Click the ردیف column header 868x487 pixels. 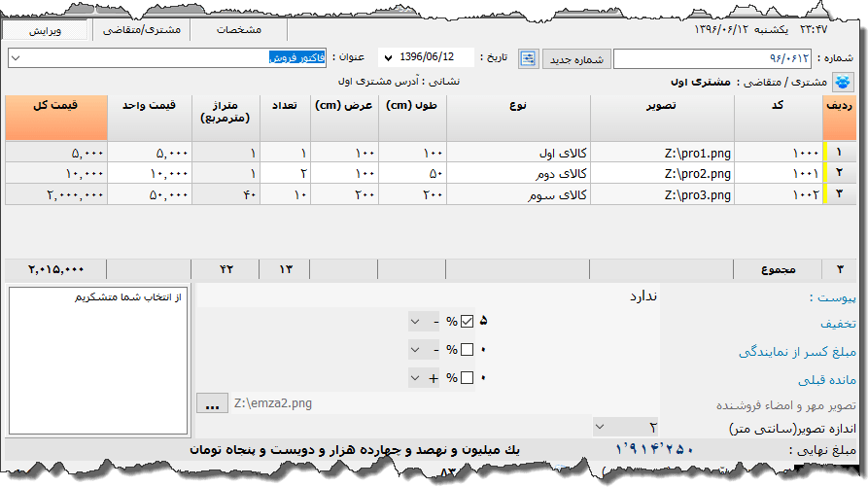tap(839, 118)
